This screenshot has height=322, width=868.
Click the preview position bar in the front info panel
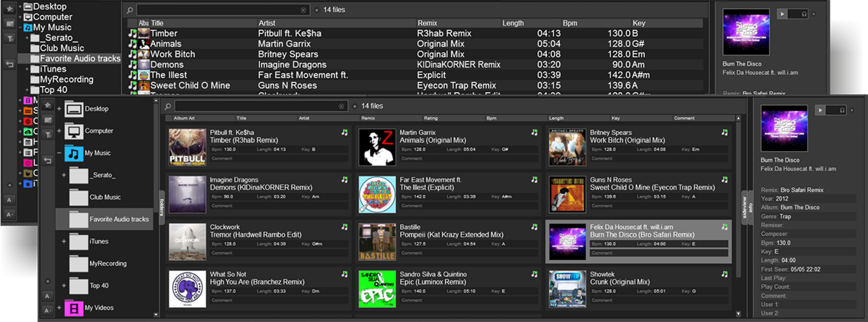[x=832, y=110]
